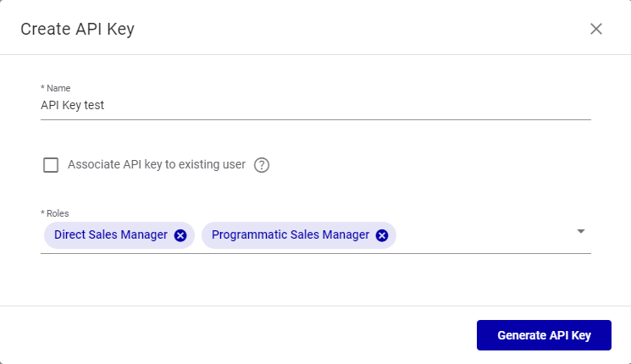Enable Associate API key to existing user checkbox
The height and width of the screenshot is (364, 631).
click(x=51, y=165)
